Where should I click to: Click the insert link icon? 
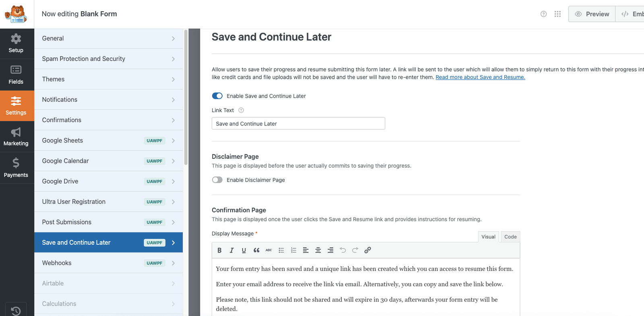click(x=367, y=250)
